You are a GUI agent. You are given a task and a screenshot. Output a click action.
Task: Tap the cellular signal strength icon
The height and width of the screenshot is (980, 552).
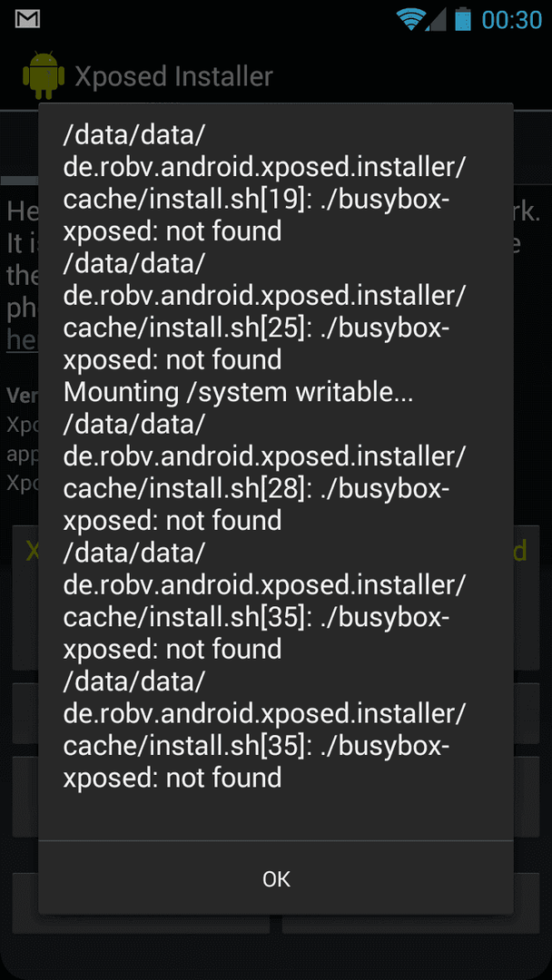[x=436, y=19]
